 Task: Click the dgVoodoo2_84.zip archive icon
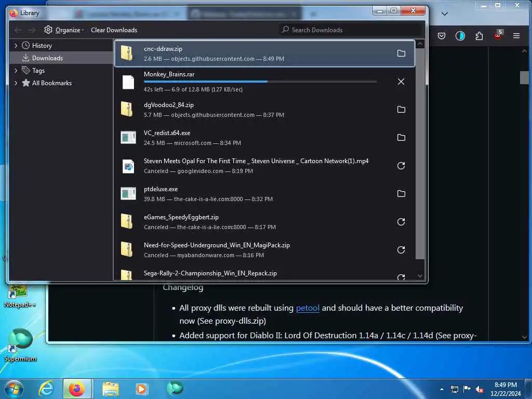point(127,109)
